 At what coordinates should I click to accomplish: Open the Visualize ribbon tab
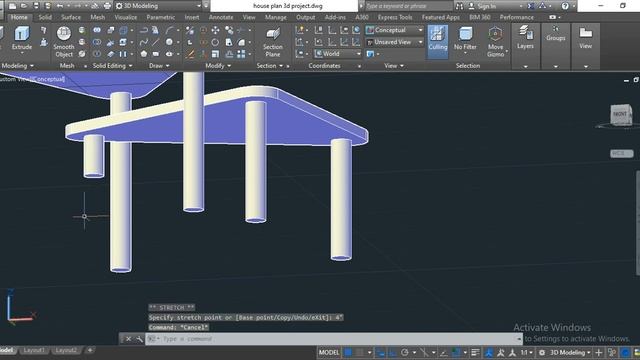(x=126, y=17)
